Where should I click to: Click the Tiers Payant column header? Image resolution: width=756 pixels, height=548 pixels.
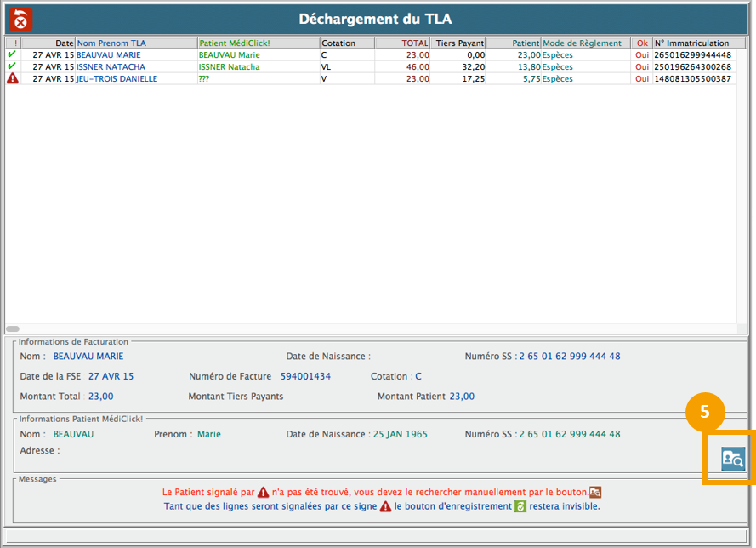pyautogui.click(x=458, y=43)
